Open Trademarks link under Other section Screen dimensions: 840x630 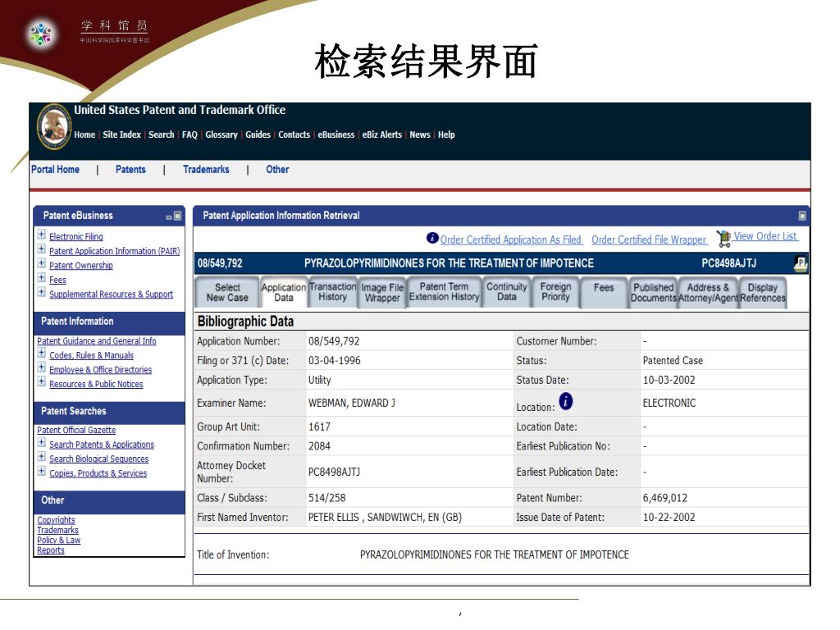click(x=58, y=531)
